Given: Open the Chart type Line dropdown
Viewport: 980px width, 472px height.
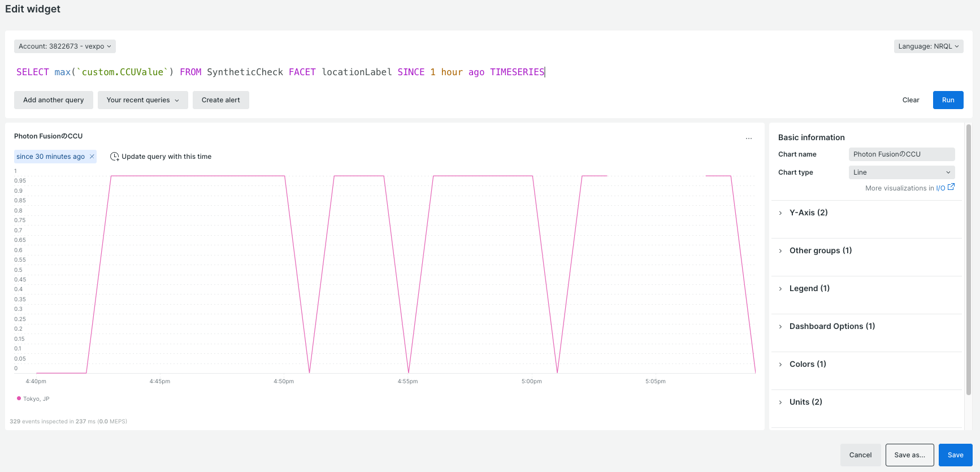Looking at the screenshot, I should pyautogui.click(x=902, y=172).
